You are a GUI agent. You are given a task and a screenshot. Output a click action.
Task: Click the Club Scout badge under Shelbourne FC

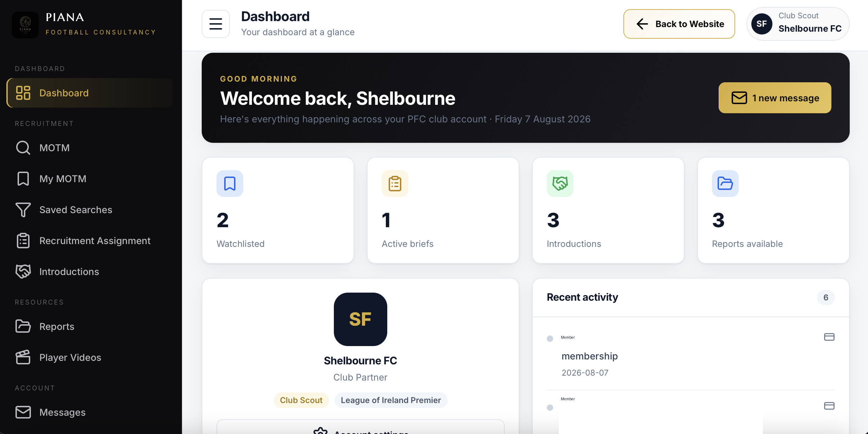(x=301, y=400)
